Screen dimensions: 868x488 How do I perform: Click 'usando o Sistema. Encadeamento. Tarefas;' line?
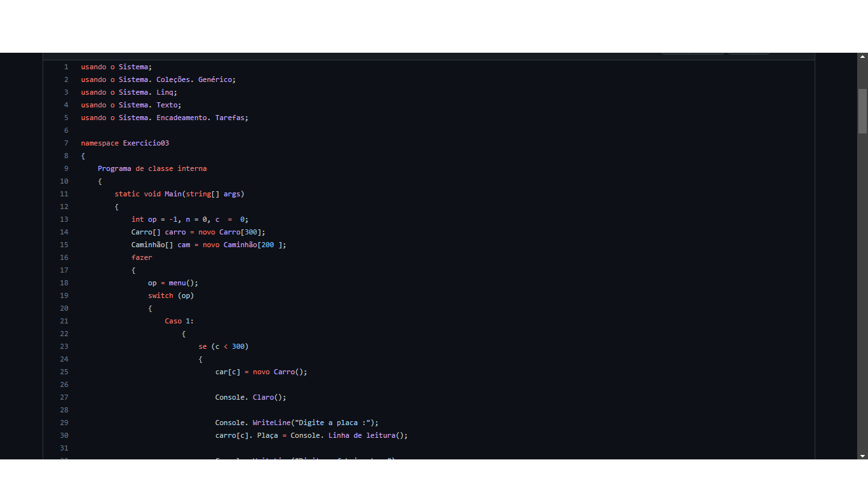[x=165, y=118]
